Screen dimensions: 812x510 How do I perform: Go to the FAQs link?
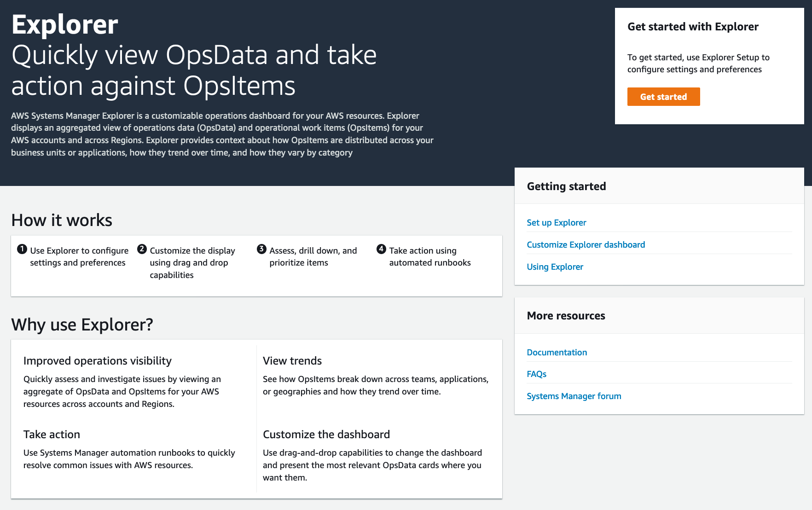536,374
